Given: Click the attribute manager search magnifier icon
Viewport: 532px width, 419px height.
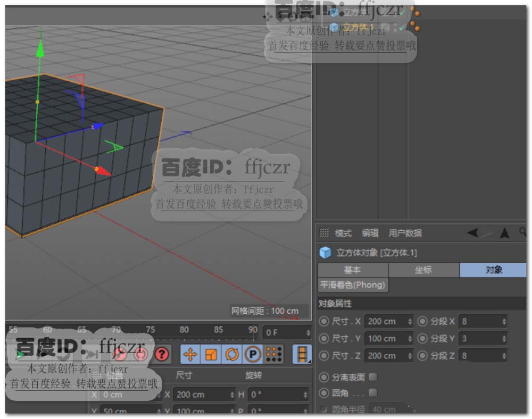Looking at the screenshot, I should click(523, 232).
